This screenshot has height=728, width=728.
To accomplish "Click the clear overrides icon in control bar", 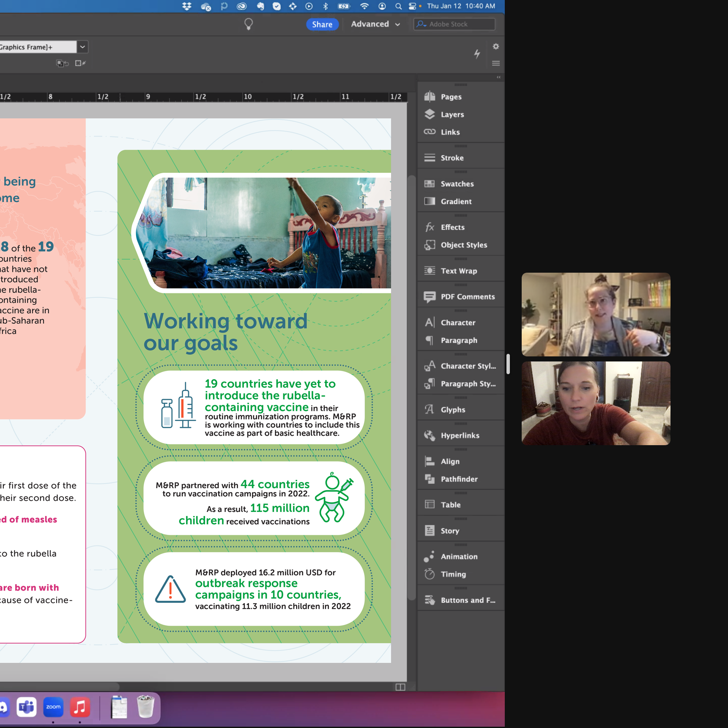I will (63, 63).
